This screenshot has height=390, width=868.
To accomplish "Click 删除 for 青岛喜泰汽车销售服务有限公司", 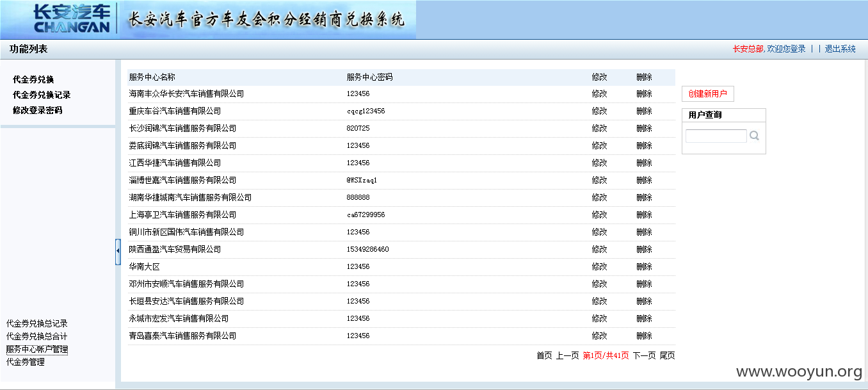I will point(644,336).
